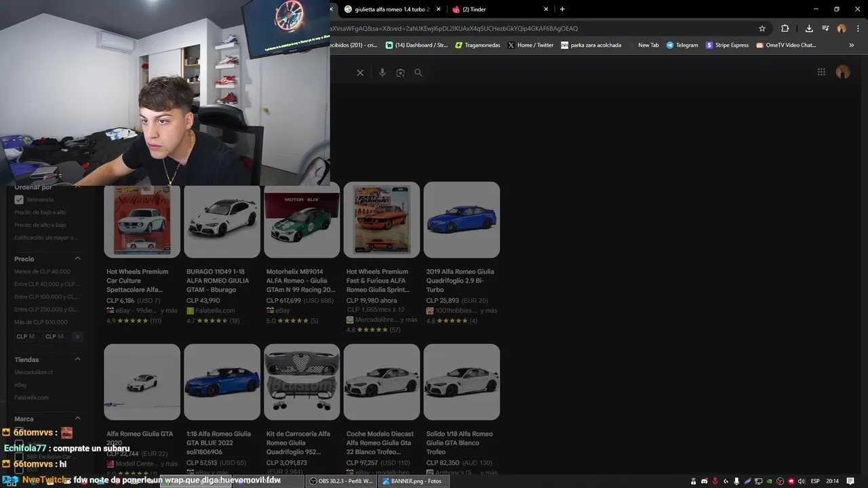Image resolution: width=868 pixels, height=488 pixels.
Task: Bookmark this page with star icon
Action: pyautogui.click(x=762, y=28)
